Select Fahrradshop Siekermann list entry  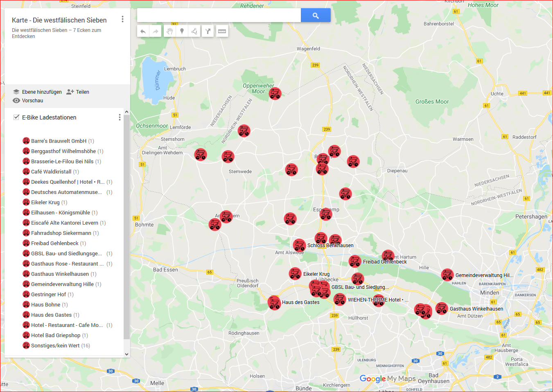click(x=61, y=233)
